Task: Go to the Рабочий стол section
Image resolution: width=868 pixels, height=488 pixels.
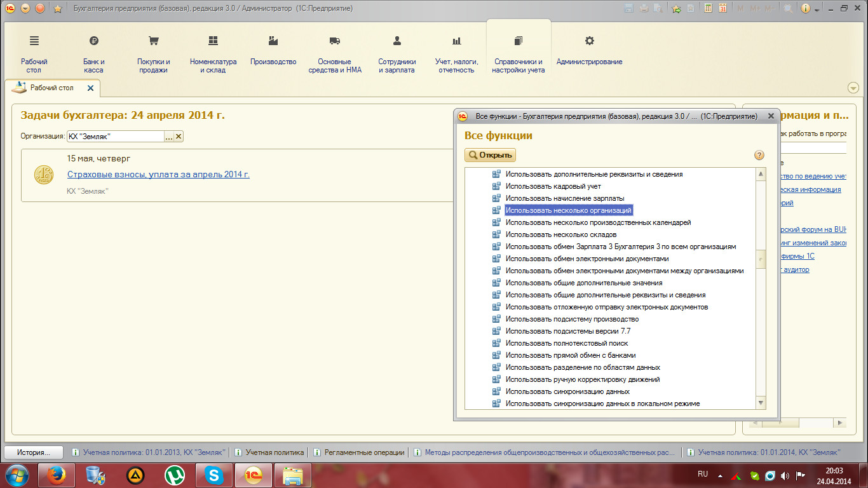Action: tap(34, 55)
